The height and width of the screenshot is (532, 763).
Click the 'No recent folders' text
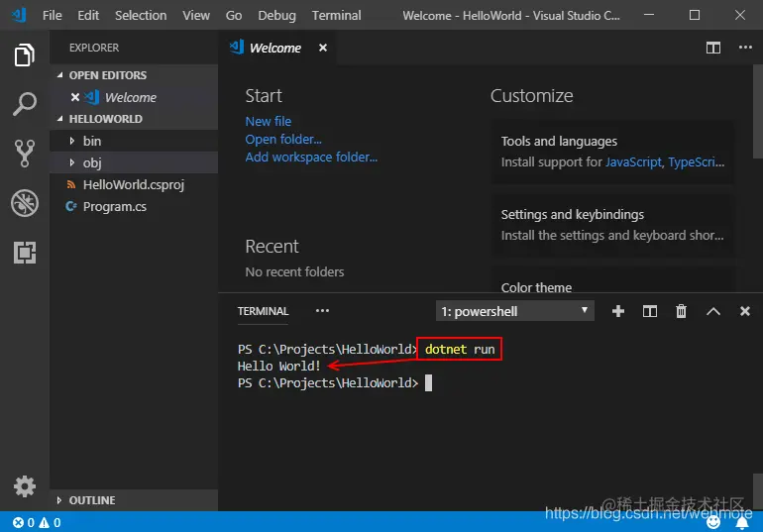[x=294, y=271]
